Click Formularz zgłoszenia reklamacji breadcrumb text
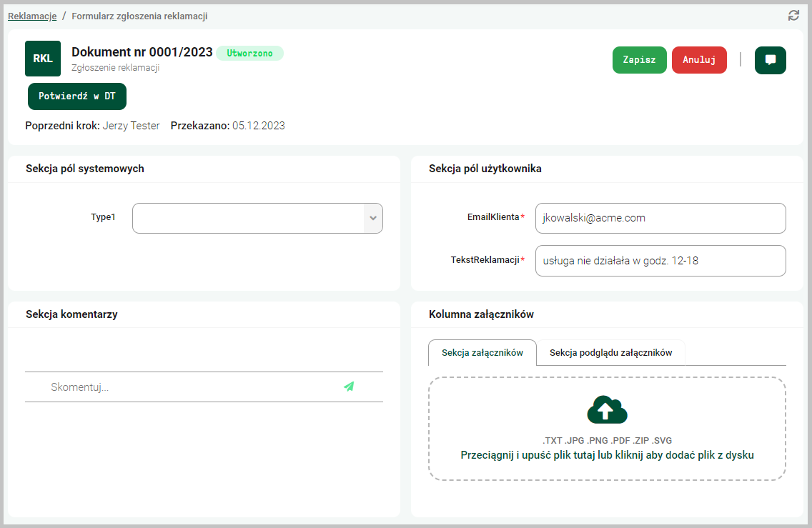Screen dimensions: 812x528 [139, 16]
